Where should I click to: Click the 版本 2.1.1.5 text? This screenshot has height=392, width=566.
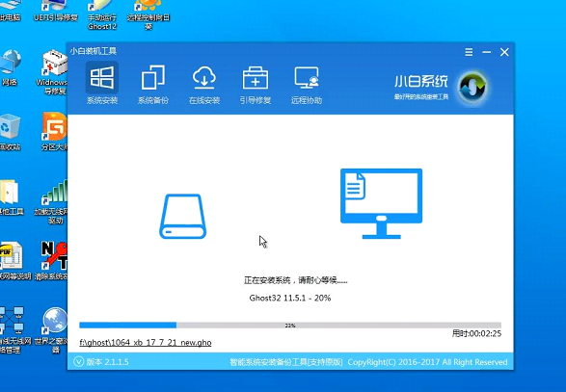[x=107, y=362]
